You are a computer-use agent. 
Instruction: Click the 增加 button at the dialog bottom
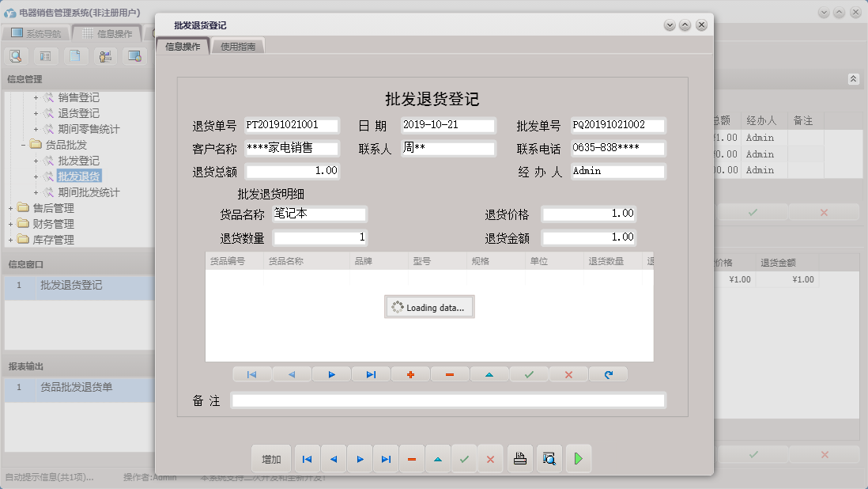(271, 459)
